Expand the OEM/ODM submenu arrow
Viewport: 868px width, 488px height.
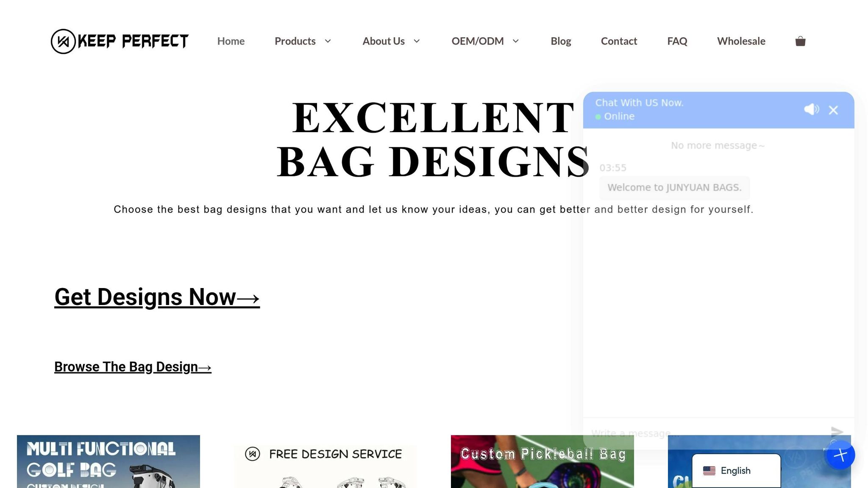[516, 41]
